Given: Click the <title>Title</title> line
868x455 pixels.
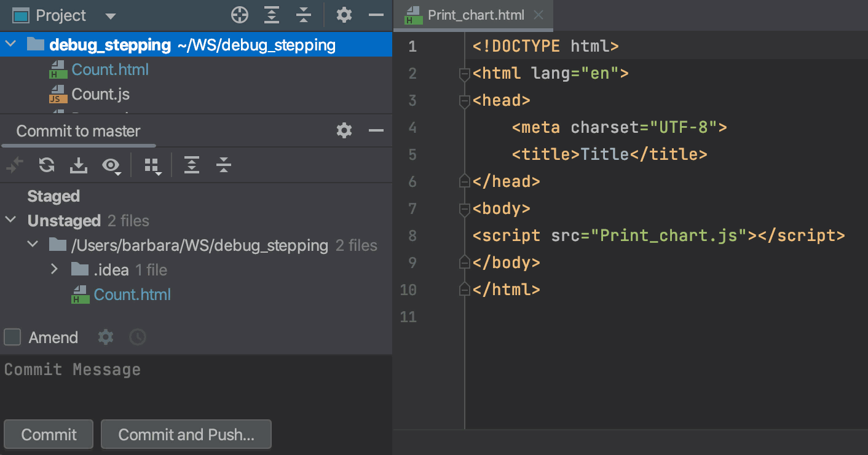Looking at the screenshot, I should (x=609, y=154).
